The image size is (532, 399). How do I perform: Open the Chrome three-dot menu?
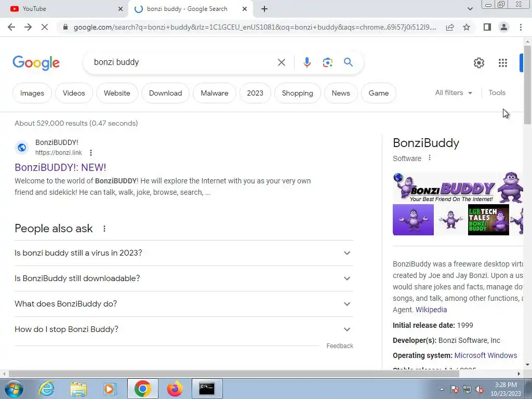pyautogui.click(x=521, y=27)
